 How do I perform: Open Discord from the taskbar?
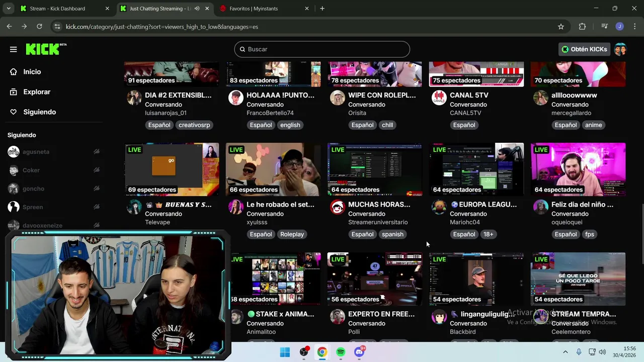tap(359, 352)
